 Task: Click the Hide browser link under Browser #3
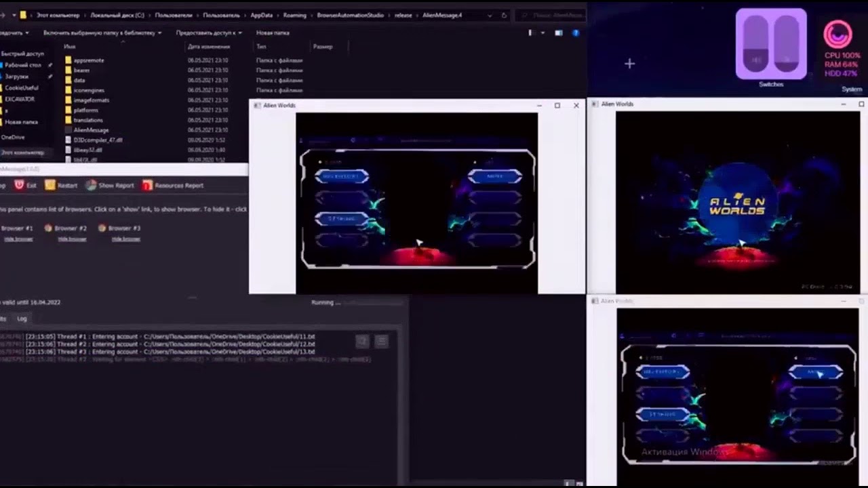[x=126, y=239]
